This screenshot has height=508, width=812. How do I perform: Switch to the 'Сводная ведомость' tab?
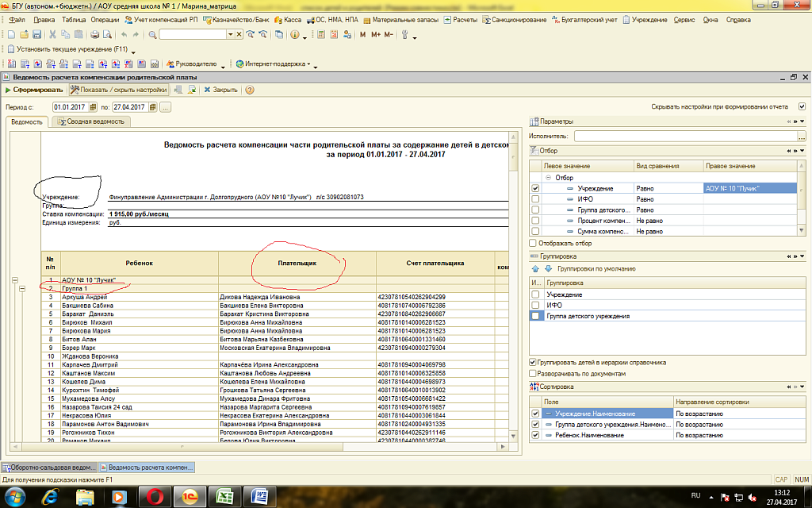(x=90, y=121)
